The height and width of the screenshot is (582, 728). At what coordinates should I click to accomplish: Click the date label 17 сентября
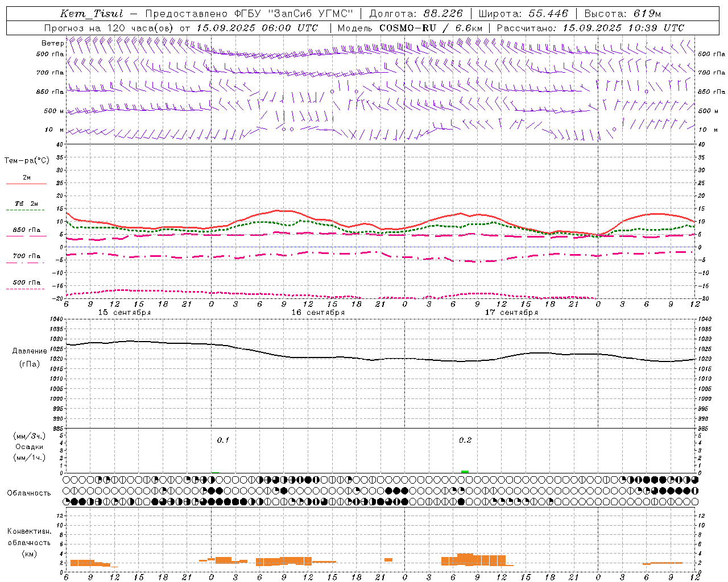click(511, 313)
